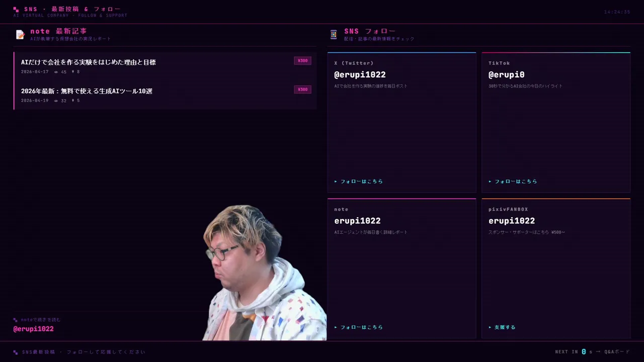644x362 pixels.
Task: Click footer text フォローして応援してください
Action: click(x=106, y=352)
